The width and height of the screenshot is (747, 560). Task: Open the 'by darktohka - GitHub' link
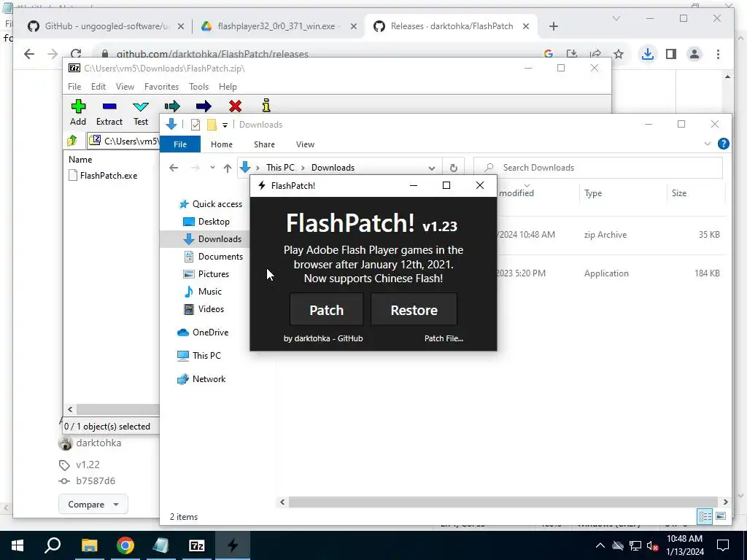tap(323, 338)
